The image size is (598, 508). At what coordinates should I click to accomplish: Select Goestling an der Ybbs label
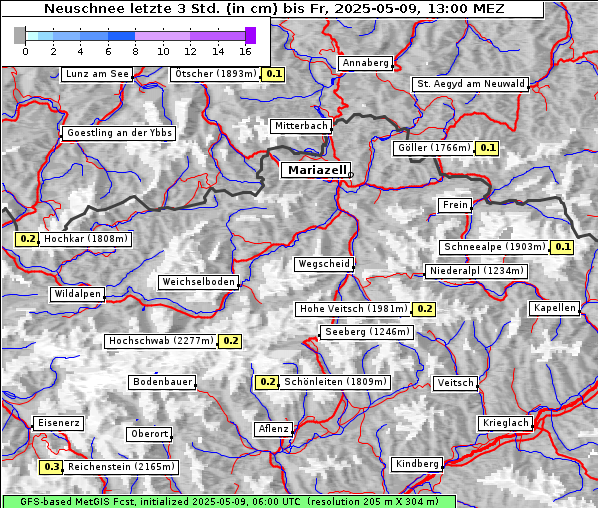(x=119, y=133)
